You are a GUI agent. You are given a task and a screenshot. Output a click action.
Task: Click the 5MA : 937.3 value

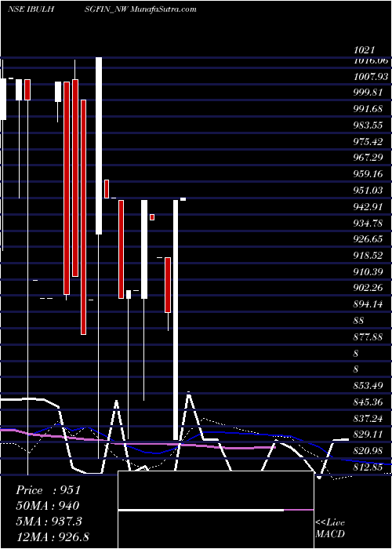49,521
